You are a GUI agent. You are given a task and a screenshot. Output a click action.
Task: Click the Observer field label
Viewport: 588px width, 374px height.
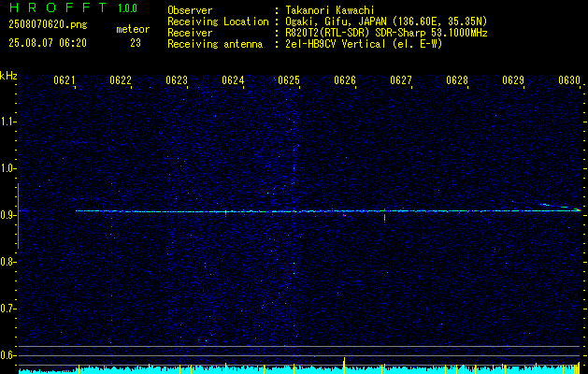(x=190, y=10)
